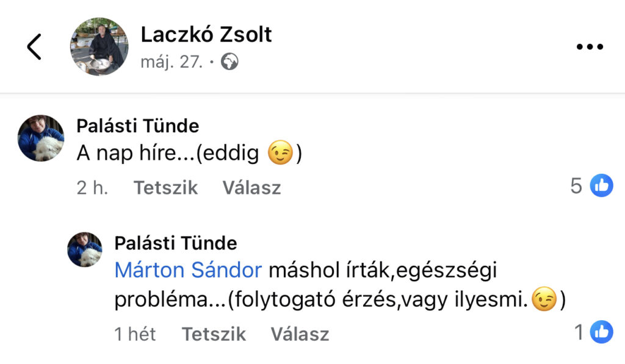View the 5 thumbs-up reactions icon

click(601, 185)
